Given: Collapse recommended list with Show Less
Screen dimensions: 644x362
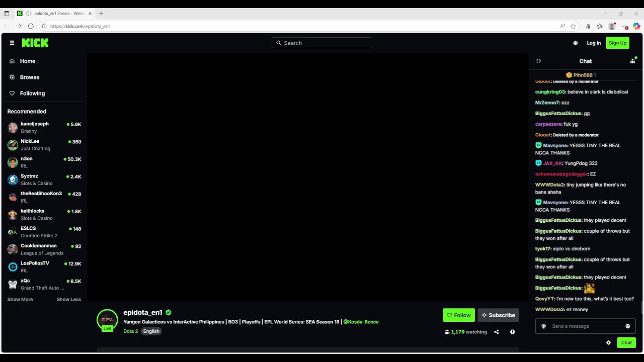Looking at the screenshot, I should pos(69,300).
